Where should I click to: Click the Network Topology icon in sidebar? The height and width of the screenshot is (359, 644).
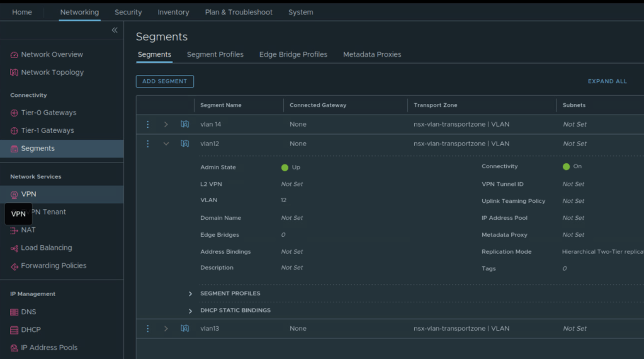[x=14, y=72]
